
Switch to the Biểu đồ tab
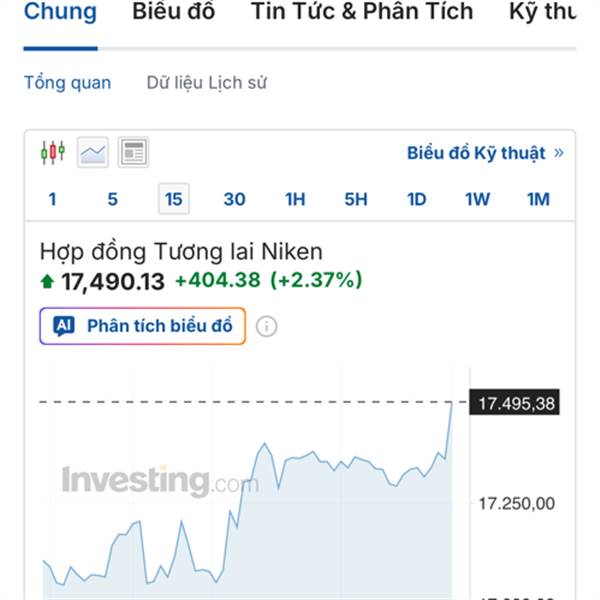(174, 13)
